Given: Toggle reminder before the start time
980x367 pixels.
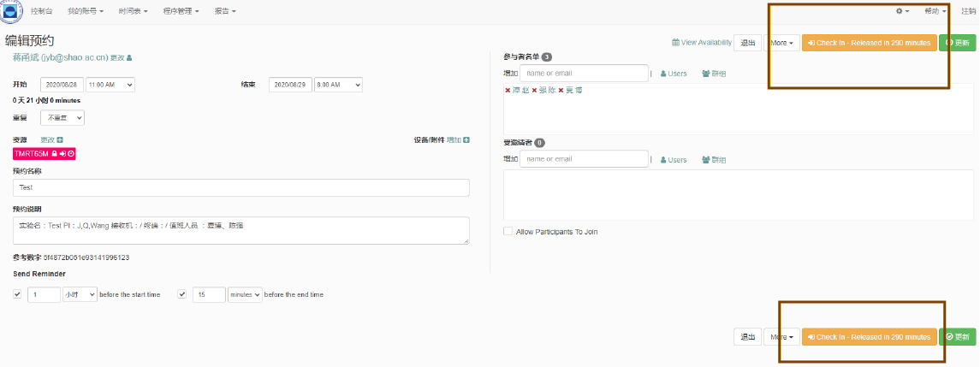Looking at the screenshot, I should coord(18,294).
